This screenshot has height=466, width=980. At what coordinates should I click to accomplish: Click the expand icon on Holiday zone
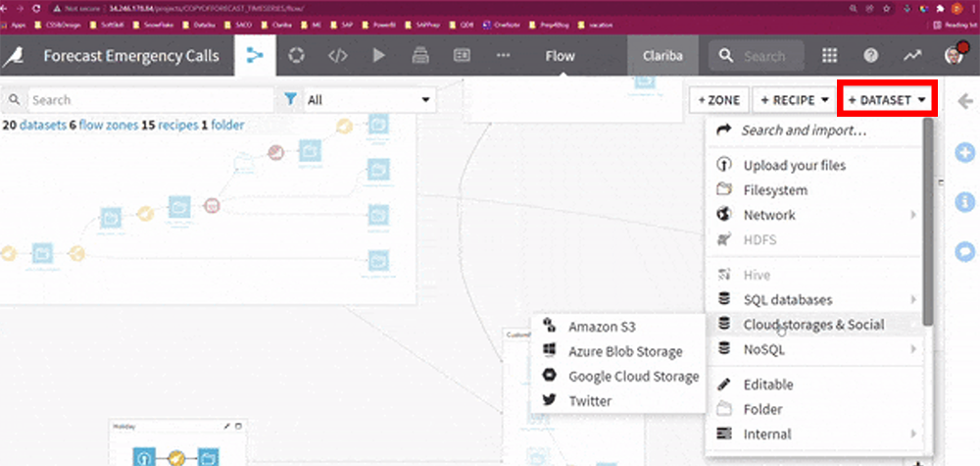238,426
